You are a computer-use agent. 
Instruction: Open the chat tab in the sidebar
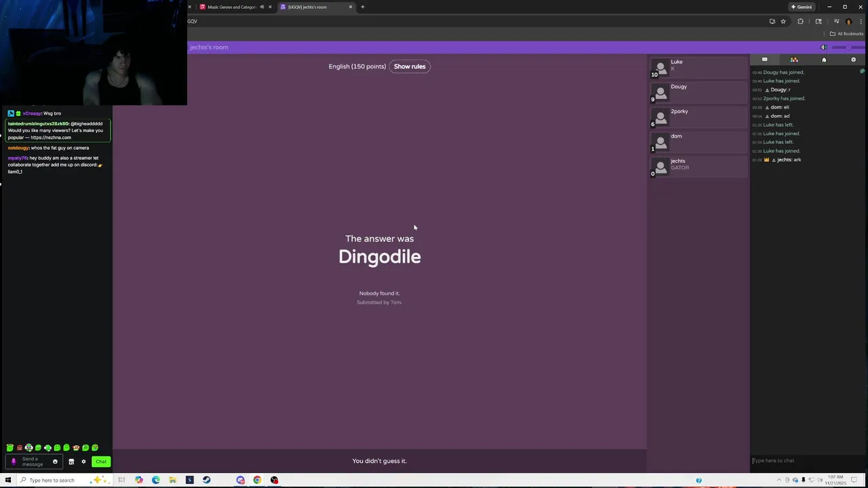[x=764, y=60]
